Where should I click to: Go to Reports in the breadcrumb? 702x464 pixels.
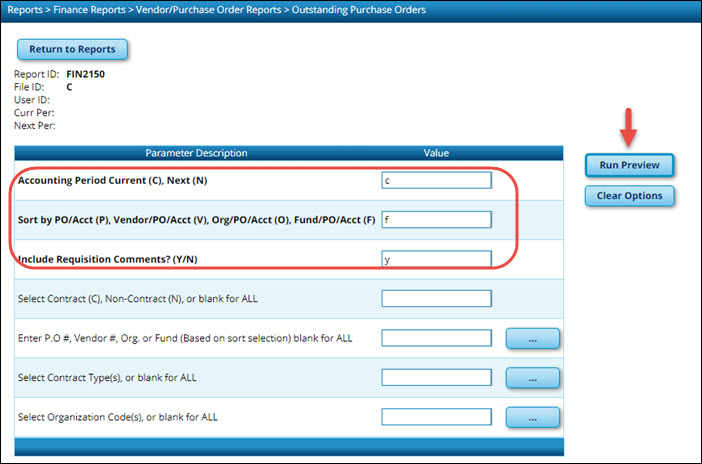pos(27,10)
